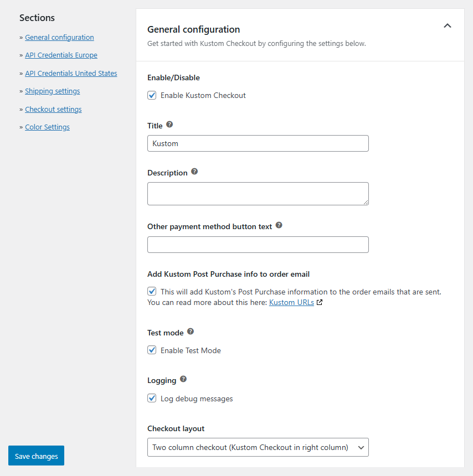The image size is (473, 476).
Task: Open the Checkout layout dropdown
Action: coord(258,447)
